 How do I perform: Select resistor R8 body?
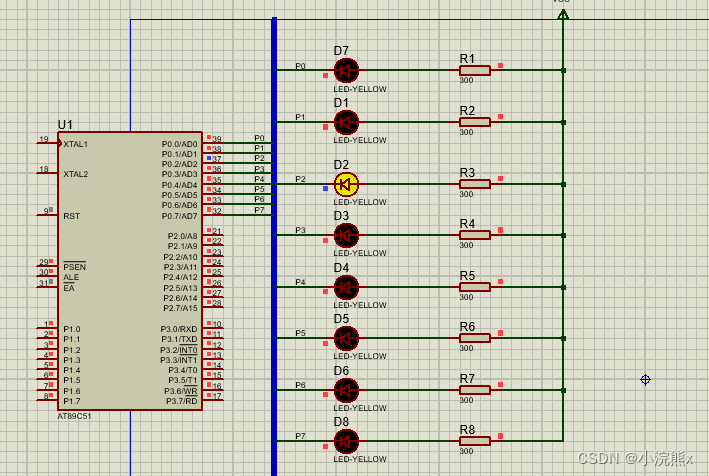click(x=475, y=441)
